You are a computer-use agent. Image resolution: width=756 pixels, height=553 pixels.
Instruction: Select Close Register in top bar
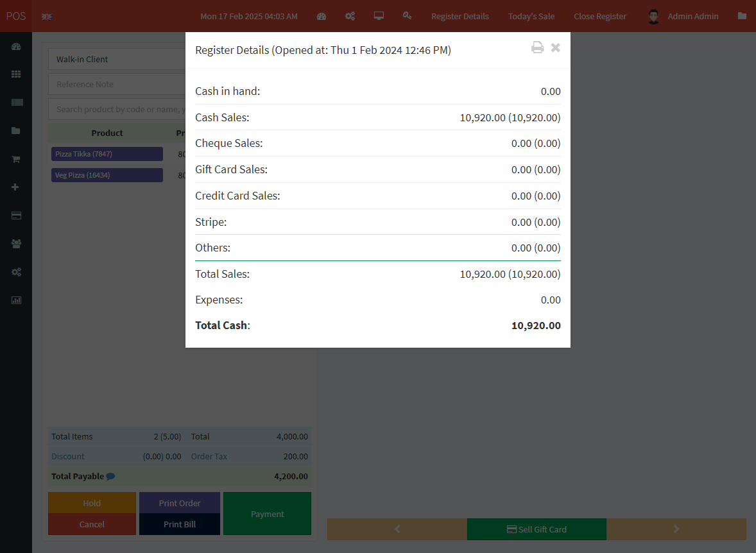click(x=599, y=17)
